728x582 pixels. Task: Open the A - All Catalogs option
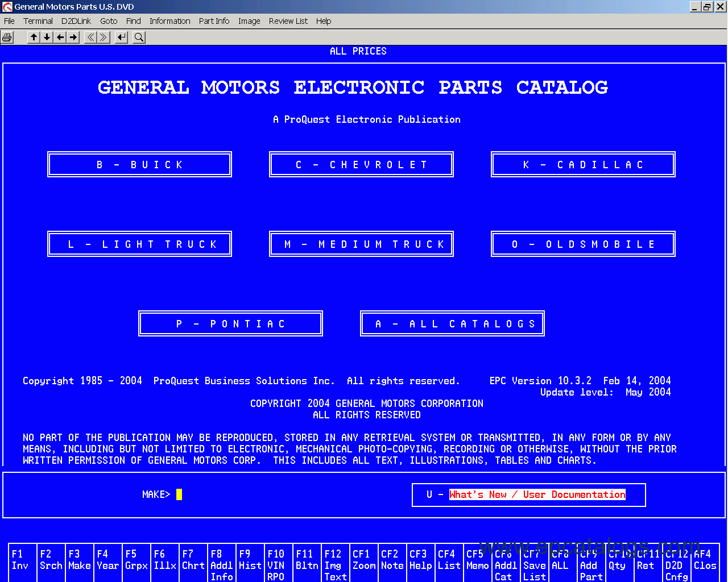point(452,323)
